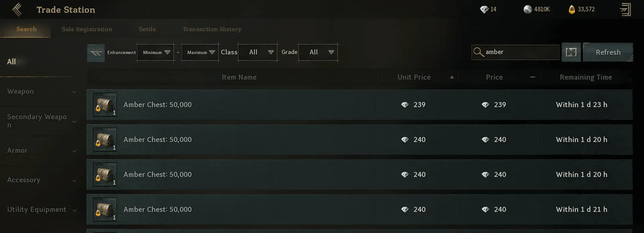This screenshot has width=644, height=233.
Task: Open the Grade filter dropdown
Action: click(x=318, y=52)
